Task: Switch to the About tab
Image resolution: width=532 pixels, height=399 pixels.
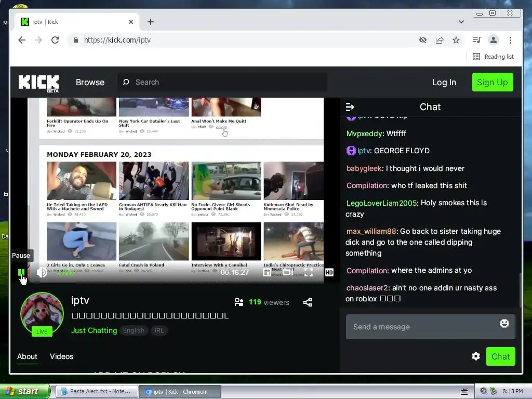Action: 27,356
